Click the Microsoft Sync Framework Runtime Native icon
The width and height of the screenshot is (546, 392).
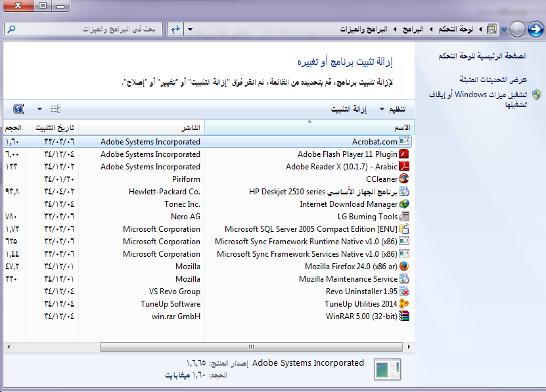pos(404,241)
